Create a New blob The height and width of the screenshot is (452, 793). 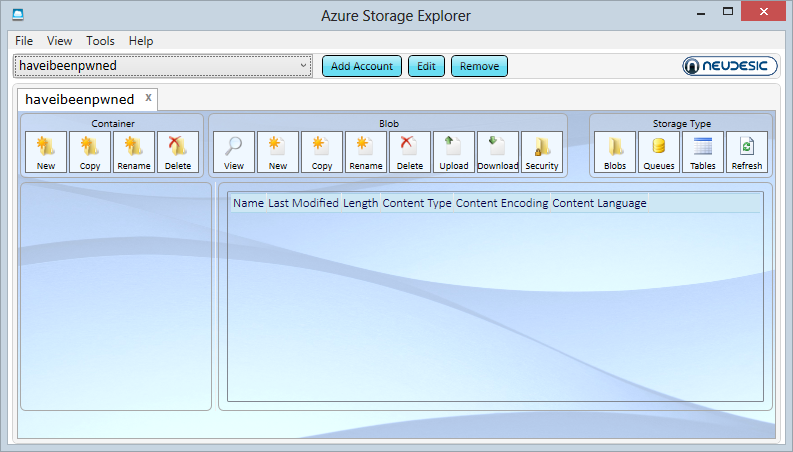coord(278,152)
